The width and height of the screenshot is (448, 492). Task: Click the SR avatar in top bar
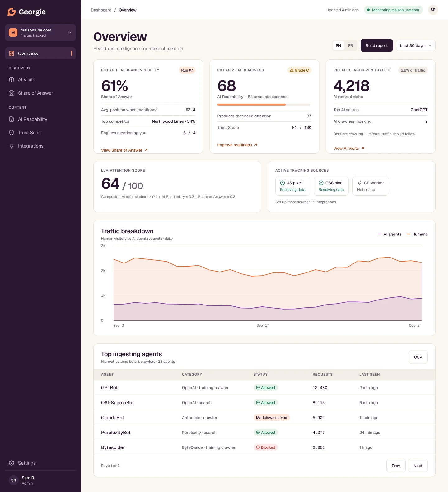pyautogui.click(x=433, y=10)
